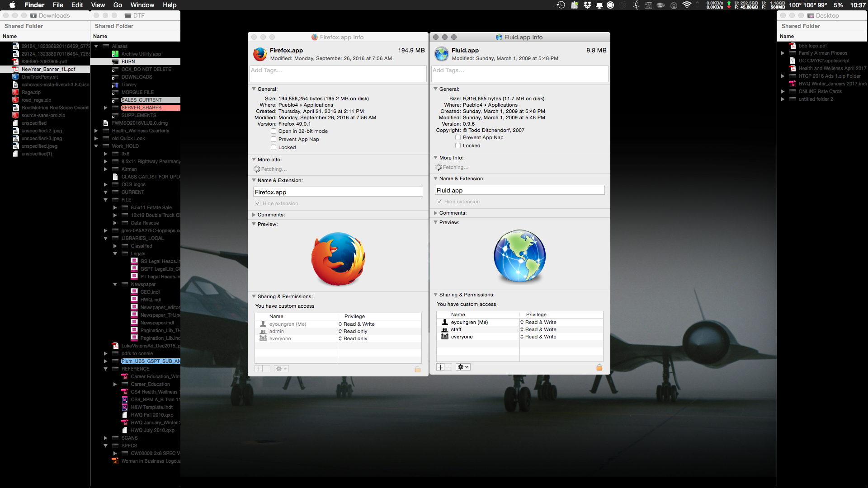Edit the Fluid.app name field

pos(520,190)
